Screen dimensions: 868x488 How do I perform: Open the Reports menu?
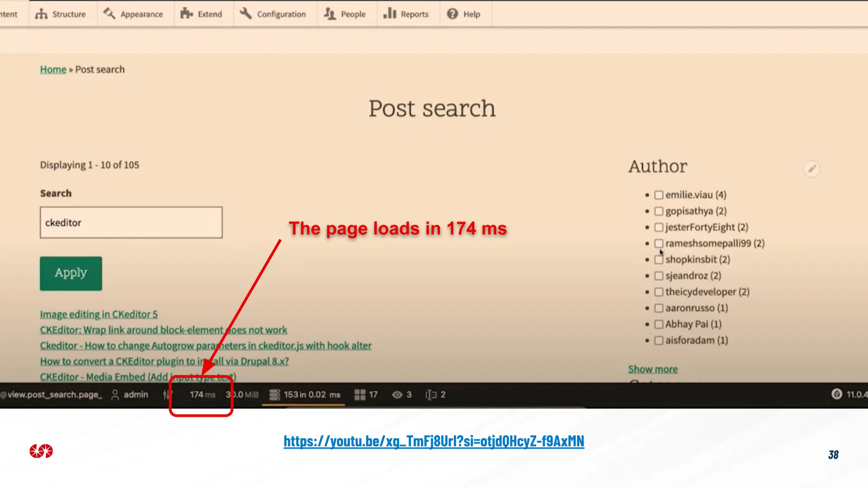click(406, 14)
